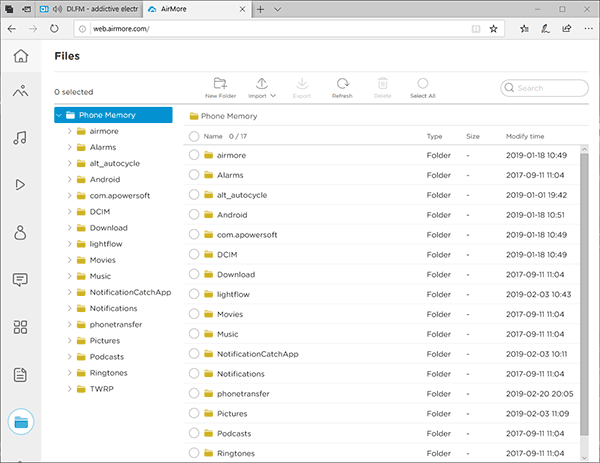Toggle the header select-all checkbox by Name
600x463 pixels.
point(194,136)
